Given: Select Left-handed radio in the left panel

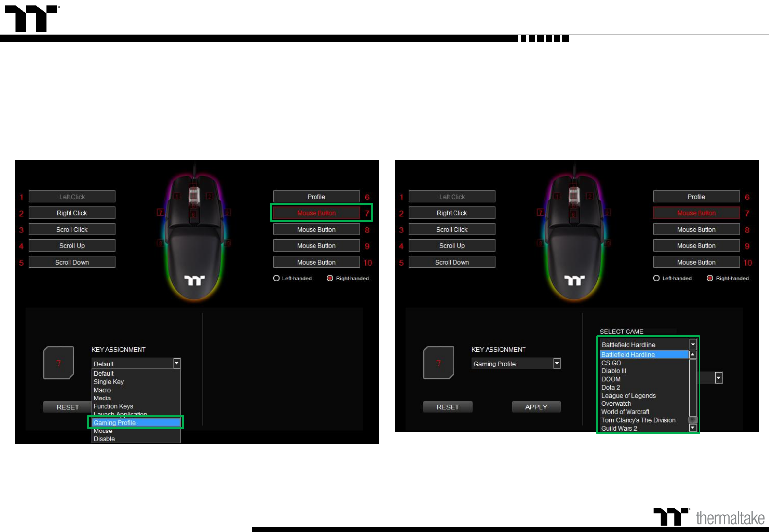Looking at the screenshot, I should point(277,278).
